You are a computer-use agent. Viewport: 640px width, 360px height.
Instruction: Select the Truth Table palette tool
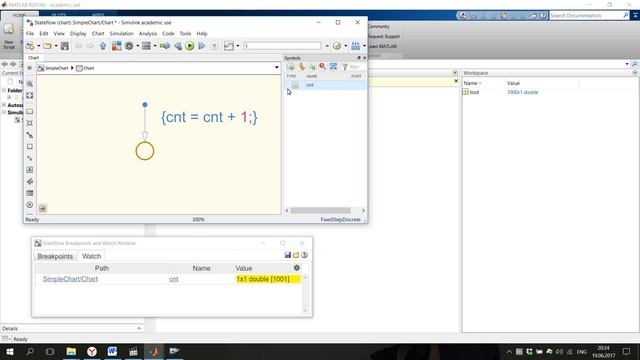coord(30,193)
